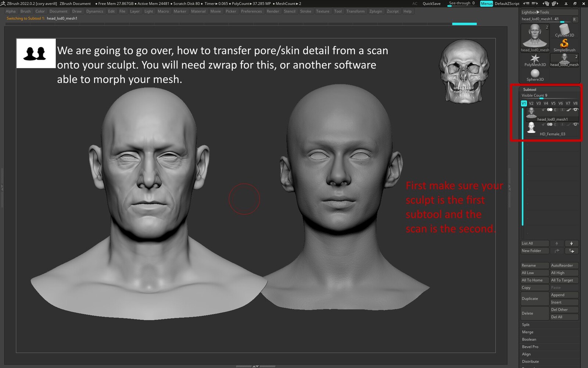
Task: Move selected subtool up with arrow
Action: [x=557, y=243]
